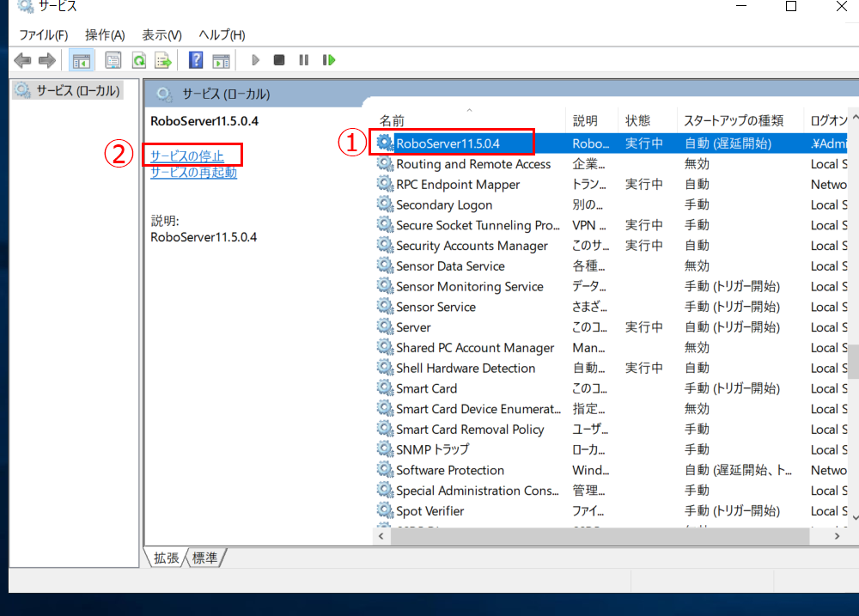Select Shared PC Account Manager service

(x=612, y=347)
